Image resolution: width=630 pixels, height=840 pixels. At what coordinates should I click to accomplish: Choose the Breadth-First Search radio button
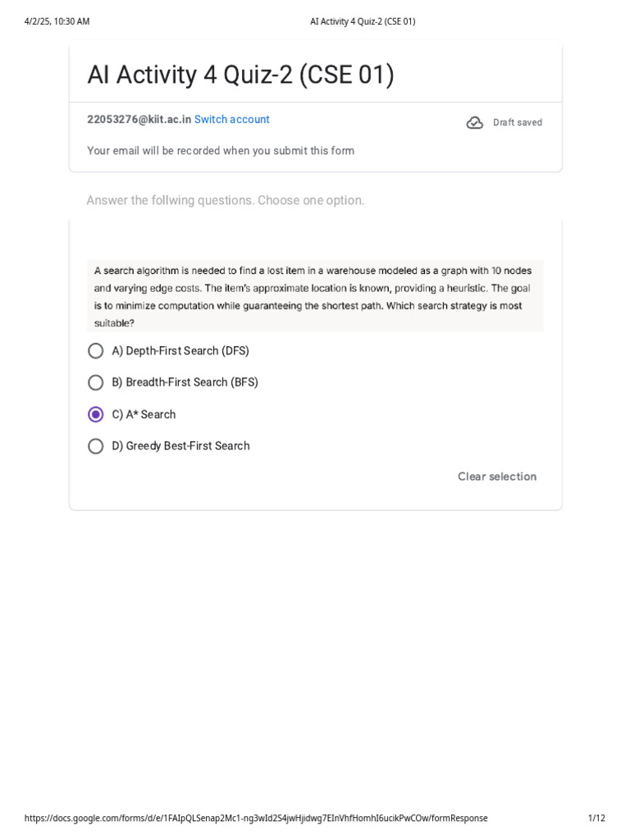point(96,382)
